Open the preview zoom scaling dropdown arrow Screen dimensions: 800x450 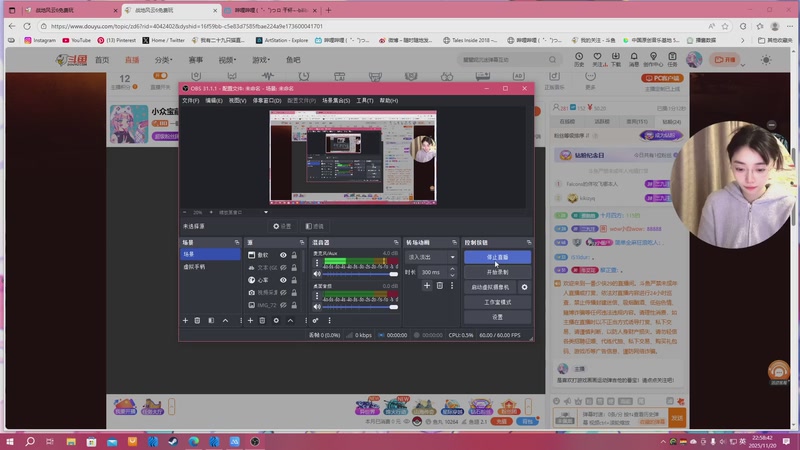(x=266, y=212)
